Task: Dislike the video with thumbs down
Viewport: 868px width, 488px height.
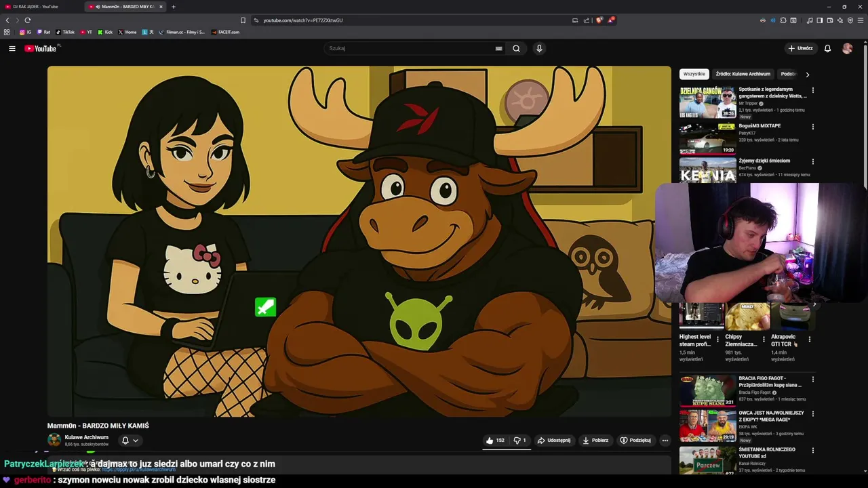Action: click(519, 441)
